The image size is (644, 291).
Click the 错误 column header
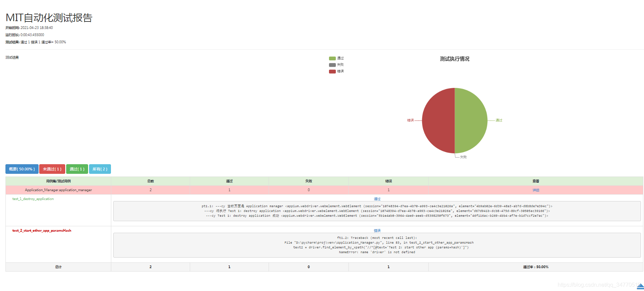(x=388, y=181)
